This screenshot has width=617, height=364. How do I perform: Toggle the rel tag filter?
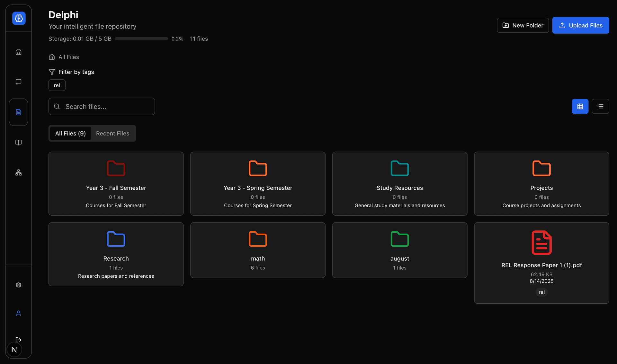(x=57, y=85)
